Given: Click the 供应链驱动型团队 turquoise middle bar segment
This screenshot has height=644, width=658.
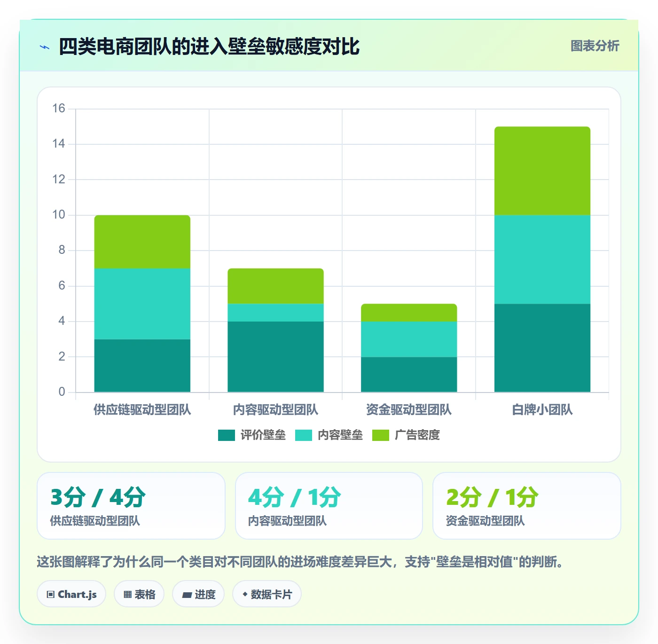Looking at the screenshot, I should coord(142,304).
